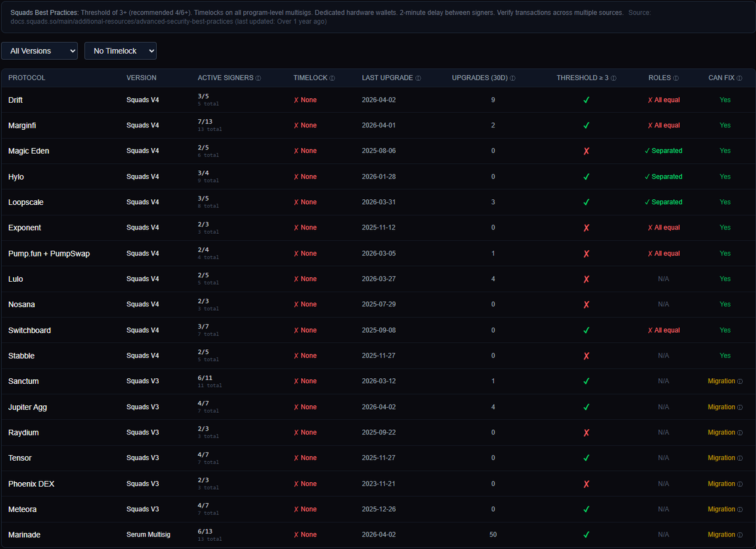Viewport: 756px width, 549px height.
Task: Select the Loopscale protocol name
Action: point(26,202)
